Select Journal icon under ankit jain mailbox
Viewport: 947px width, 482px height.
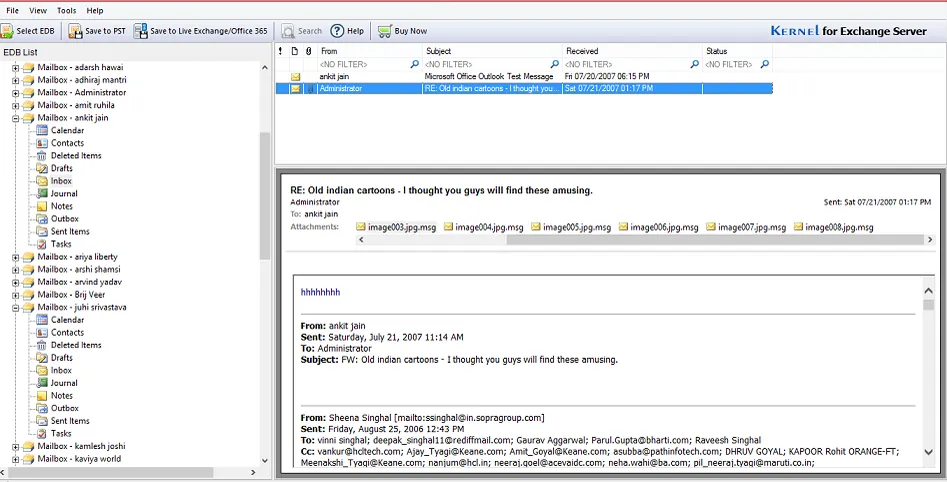point(42,194)
